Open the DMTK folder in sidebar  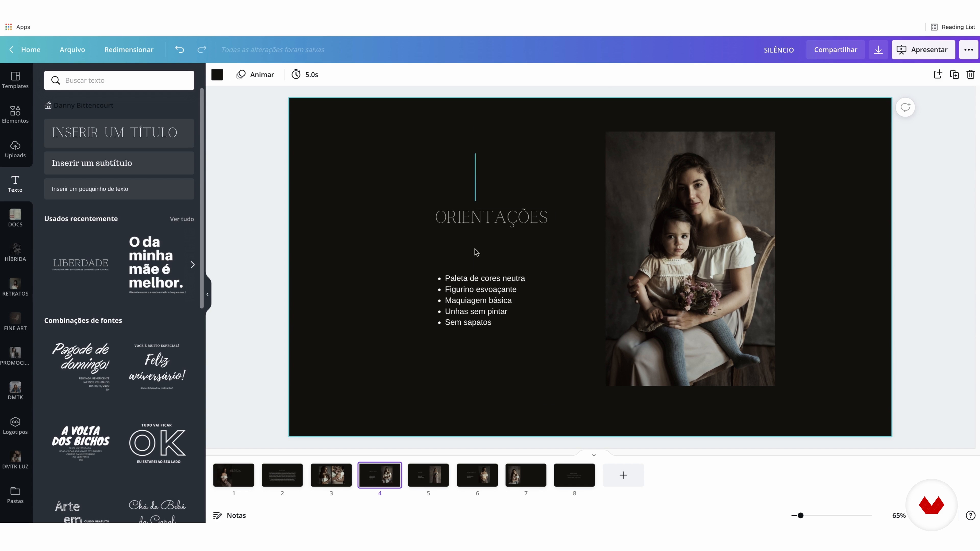click(15, 391)
